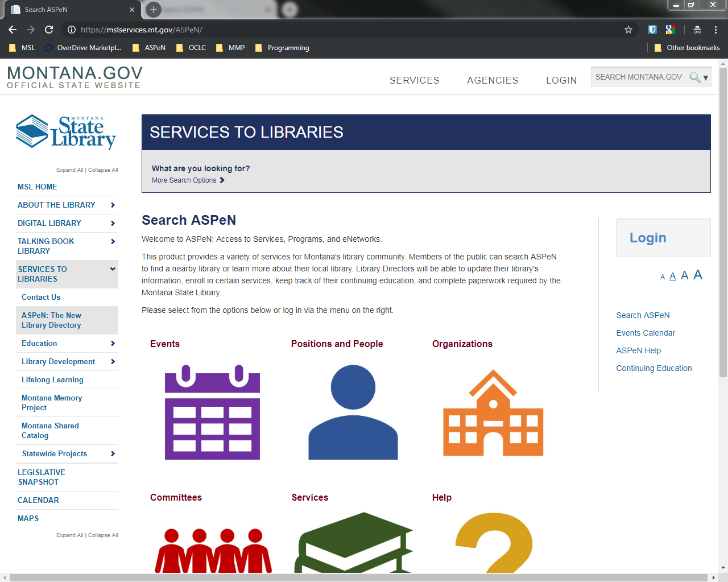This screenshot has width=728, height=582.
Task: Click the horizontal page scrollbar
Action: 358,577
